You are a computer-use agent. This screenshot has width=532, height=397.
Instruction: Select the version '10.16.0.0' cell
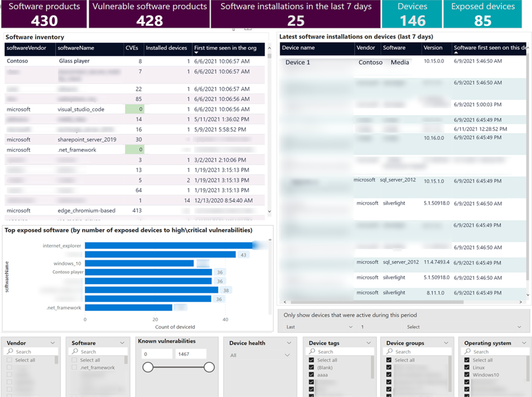pos(434,138)
